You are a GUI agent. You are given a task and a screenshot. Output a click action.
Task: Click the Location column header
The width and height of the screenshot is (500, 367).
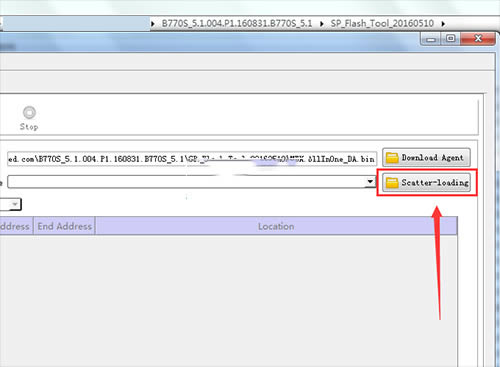(276, 226)
